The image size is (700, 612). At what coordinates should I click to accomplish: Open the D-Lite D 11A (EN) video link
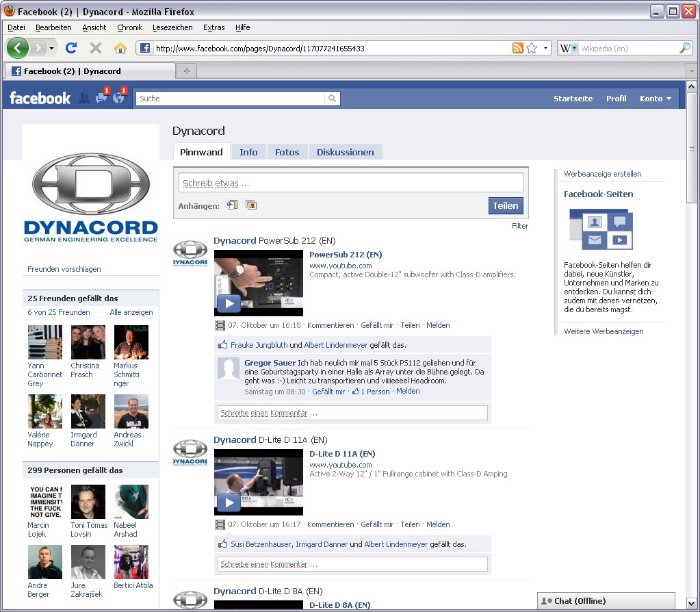point(342,454)
